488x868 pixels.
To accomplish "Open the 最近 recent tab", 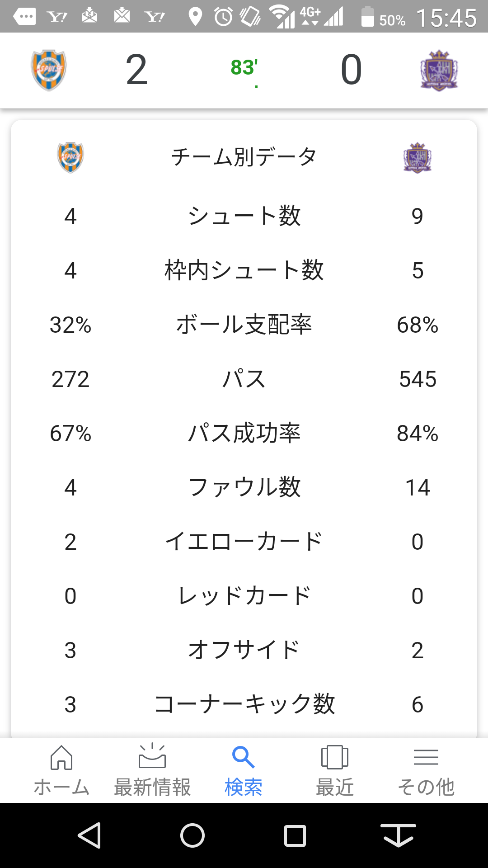I will click(x=334, y=771).
